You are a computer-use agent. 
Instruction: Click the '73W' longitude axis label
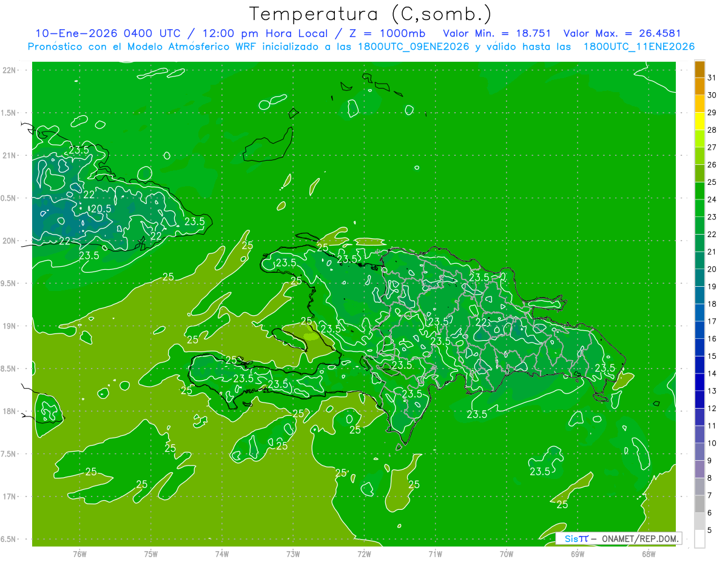pyautogui.click(x=293, y=554)
